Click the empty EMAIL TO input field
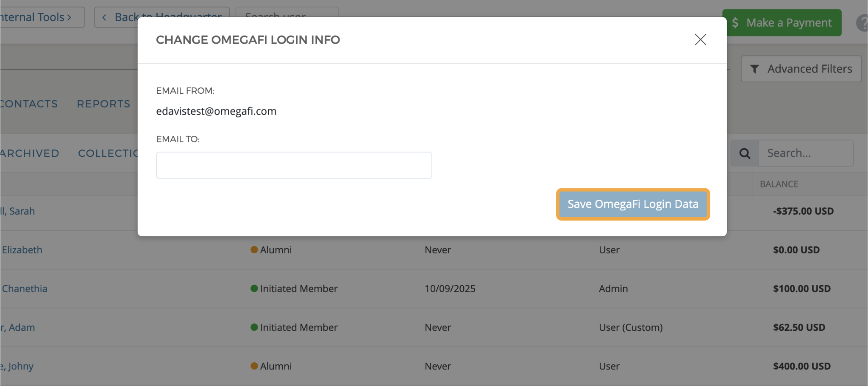 click(294, 165)
